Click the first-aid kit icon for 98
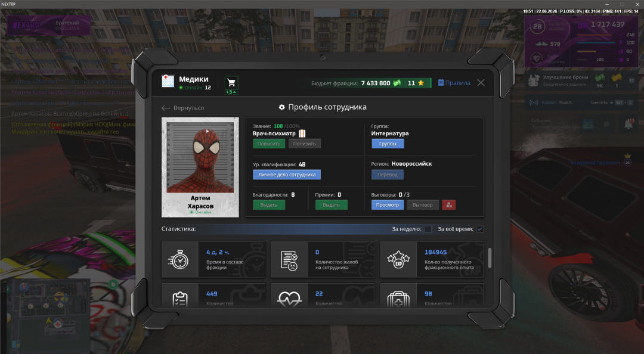Image resolution: width=644 pixels, height=354 pixels. coord(398,299)
